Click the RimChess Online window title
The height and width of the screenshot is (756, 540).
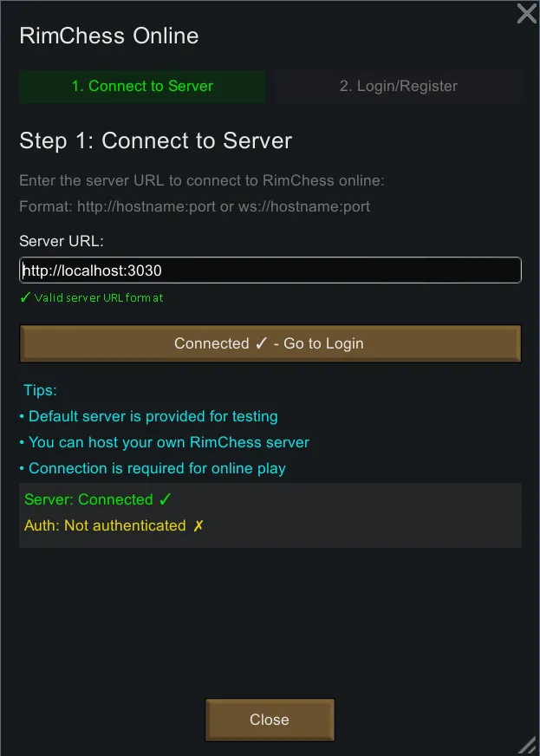(109, 36)
